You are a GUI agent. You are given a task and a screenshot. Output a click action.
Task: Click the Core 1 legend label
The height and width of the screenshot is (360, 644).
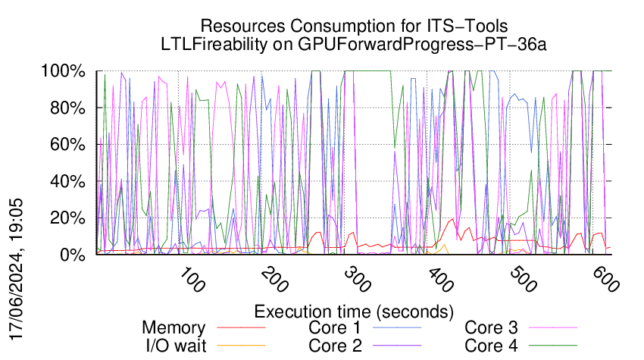(x=334, y=328)
